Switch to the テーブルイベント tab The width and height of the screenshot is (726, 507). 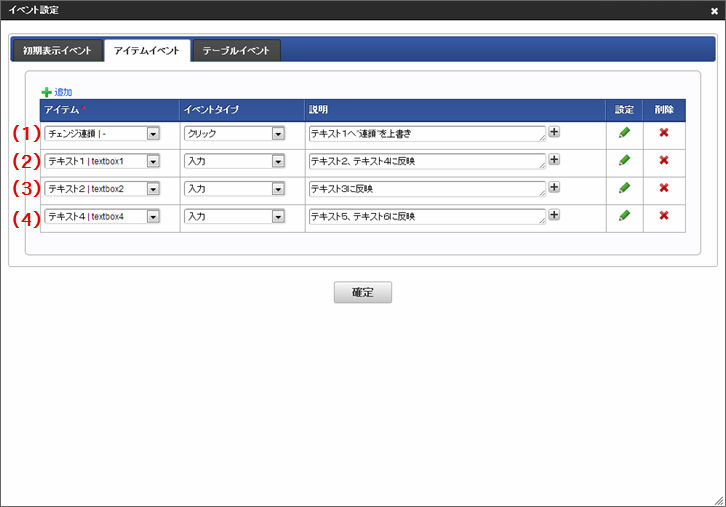click(236, 50)
